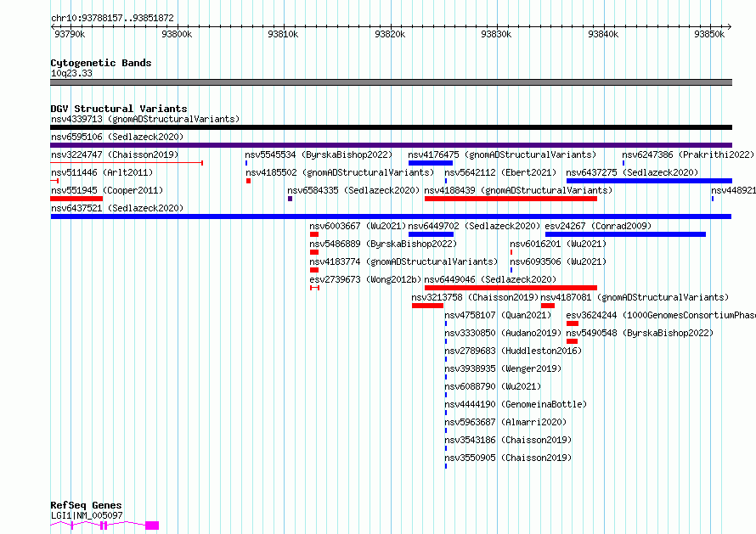Click esv3624244 1000GenomesConsortium label

pos(661,315)
